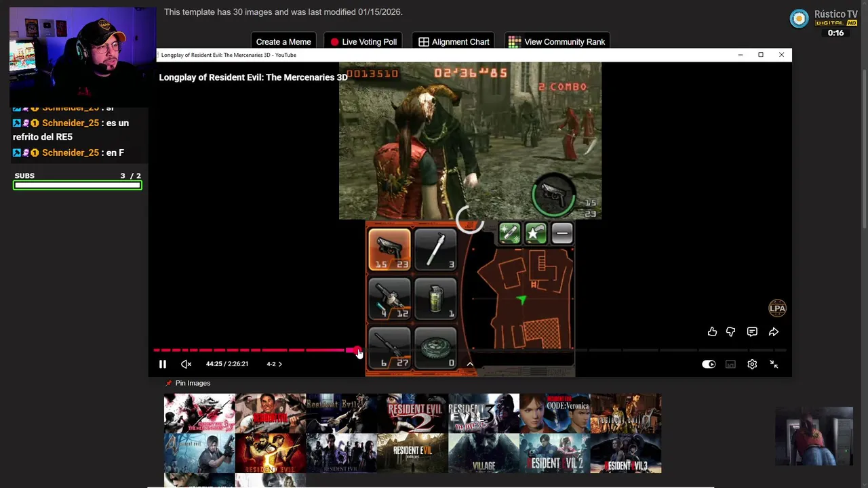868x488 pixels.
Task: Click the minus icon above minimap
Action: point(561,233)
